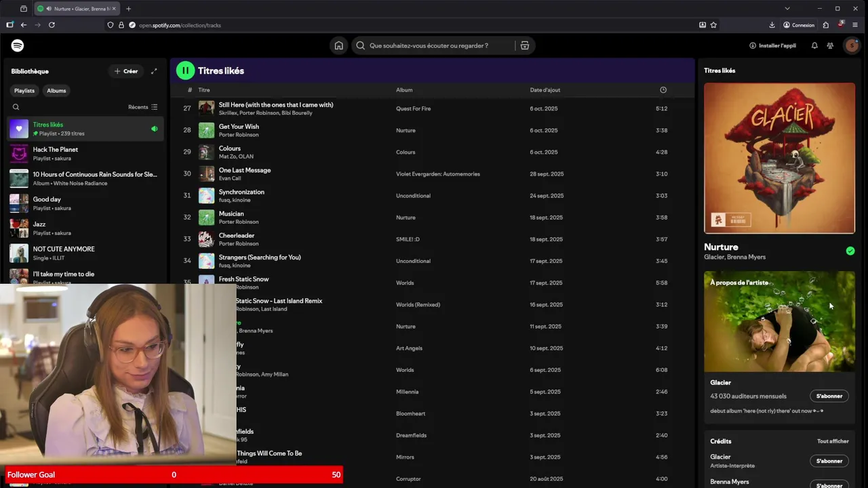The width and height of the screenshot is (868, 488).
Task: Open the Titres likés playlist in library
Action: (x=85, y=129)
